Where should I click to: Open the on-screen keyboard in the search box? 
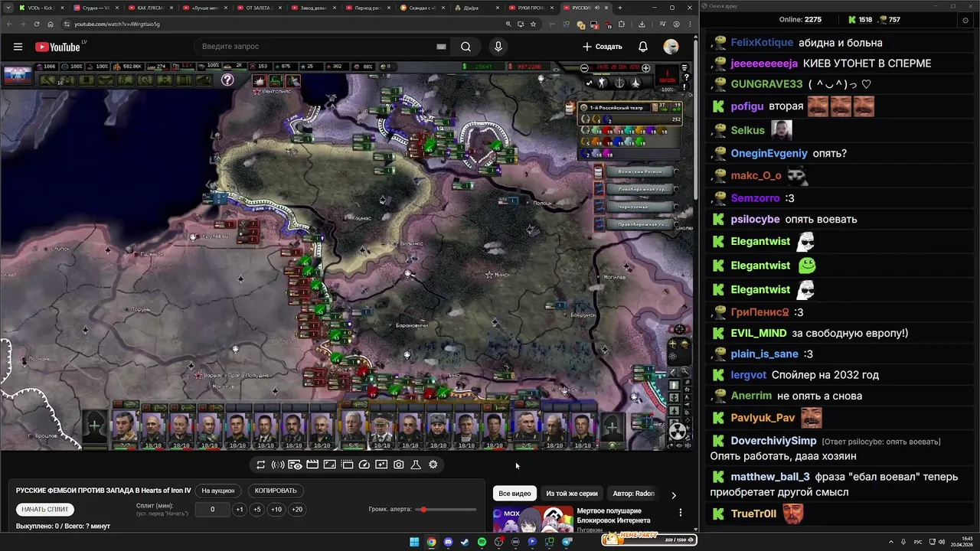tap(441, 47)
